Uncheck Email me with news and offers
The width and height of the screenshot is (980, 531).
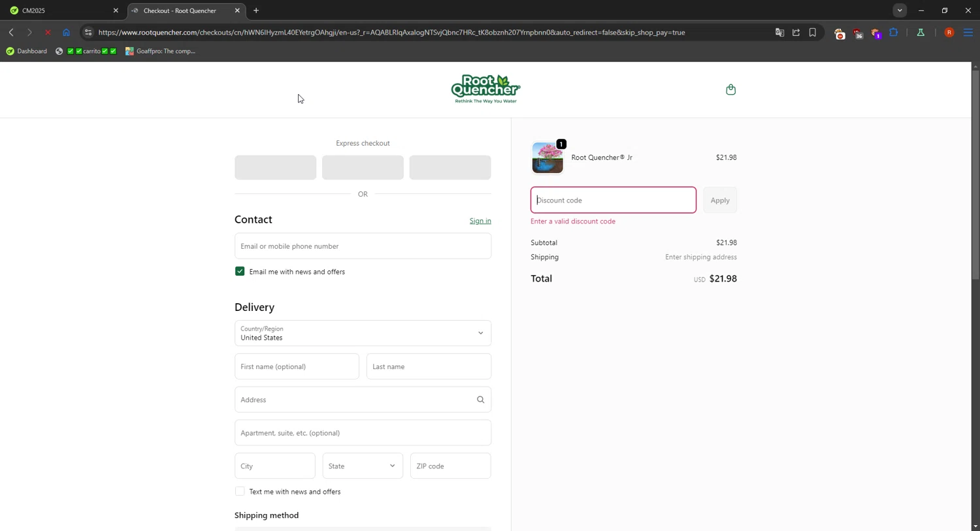(240, 272)
